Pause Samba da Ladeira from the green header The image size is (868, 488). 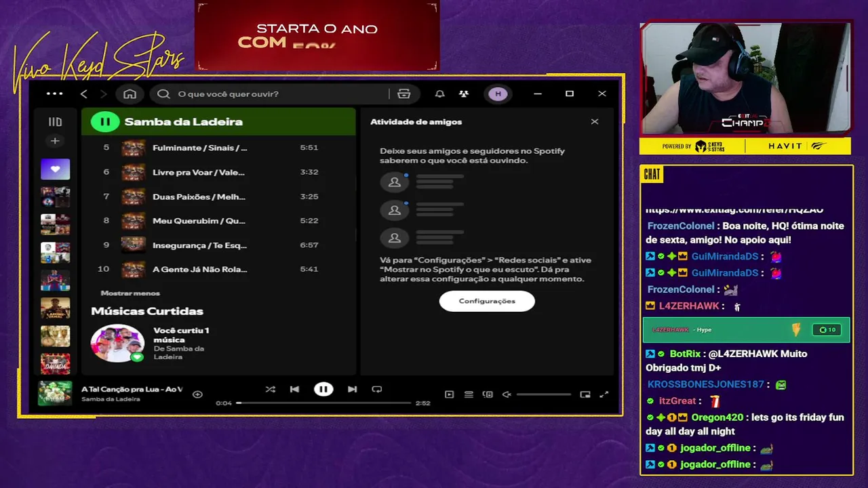[x=104, y=122]
